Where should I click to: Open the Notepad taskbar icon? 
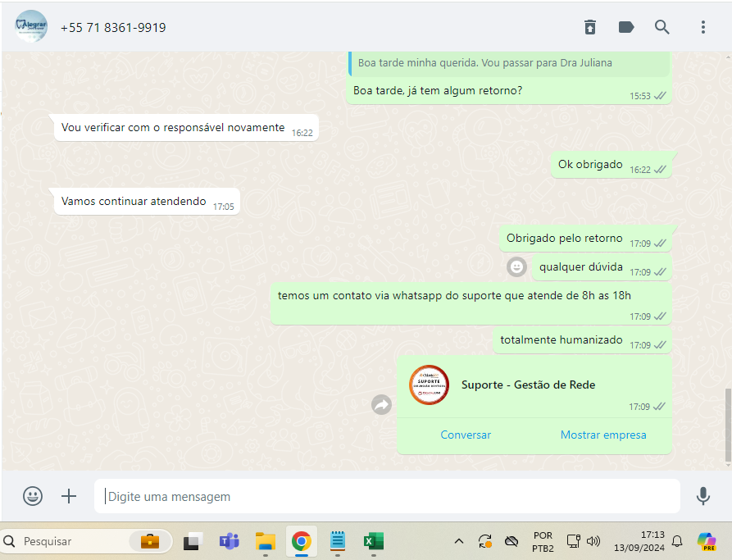(x=338, y=541)
